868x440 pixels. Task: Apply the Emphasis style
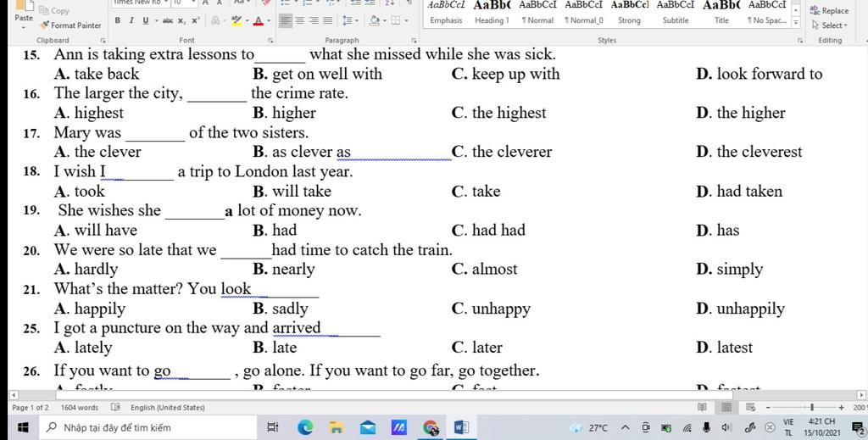(x=446, y=14)
